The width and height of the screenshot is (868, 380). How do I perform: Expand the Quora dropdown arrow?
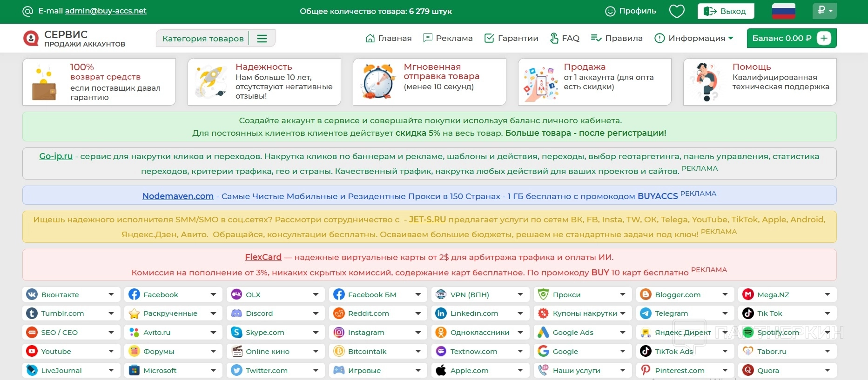(x=827, y=371)
